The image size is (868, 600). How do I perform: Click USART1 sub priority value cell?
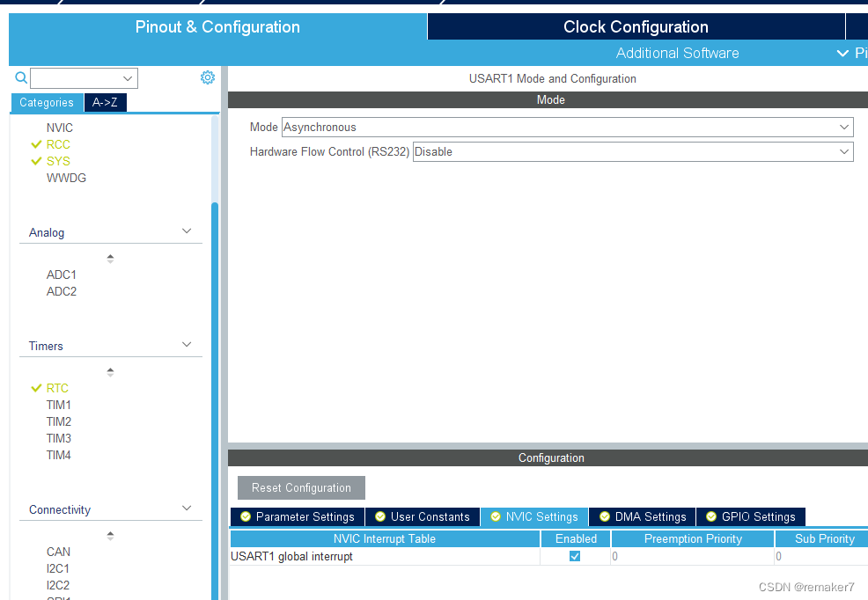[x=821, y=556]
